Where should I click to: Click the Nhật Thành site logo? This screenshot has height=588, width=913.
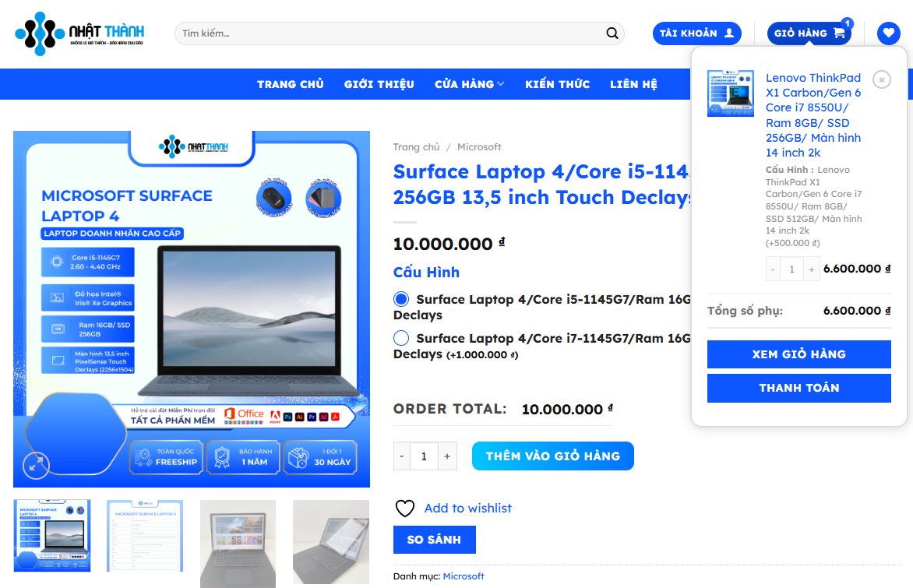pyautogui.click(x=79, y=33)
